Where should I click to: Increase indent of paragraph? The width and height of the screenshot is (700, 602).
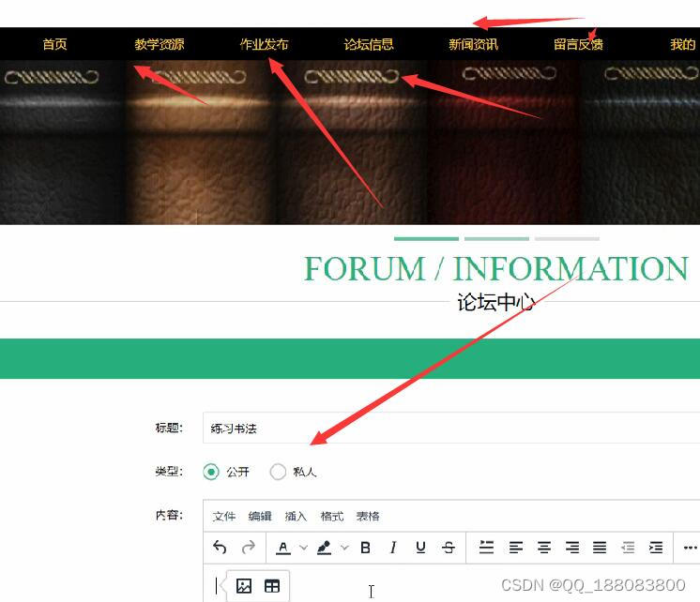click(656, 548)
